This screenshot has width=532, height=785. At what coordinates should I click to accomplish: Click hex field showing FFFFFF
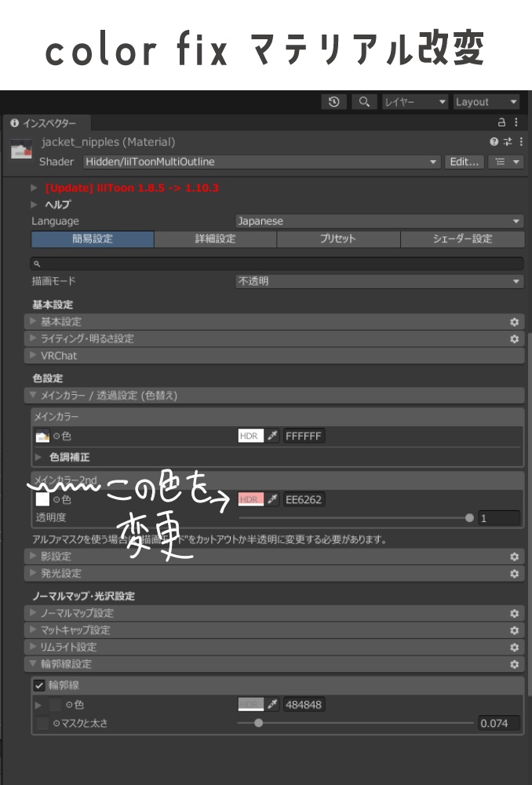304,436
